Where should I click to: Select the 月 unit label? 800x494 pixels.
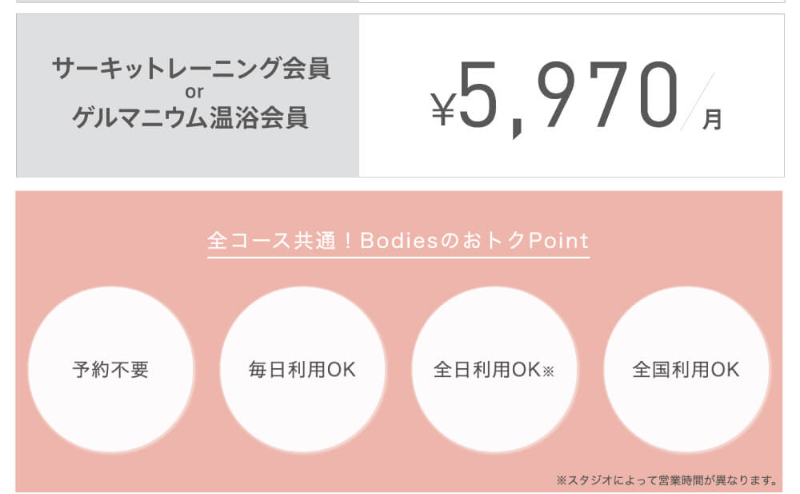(712, 120)
